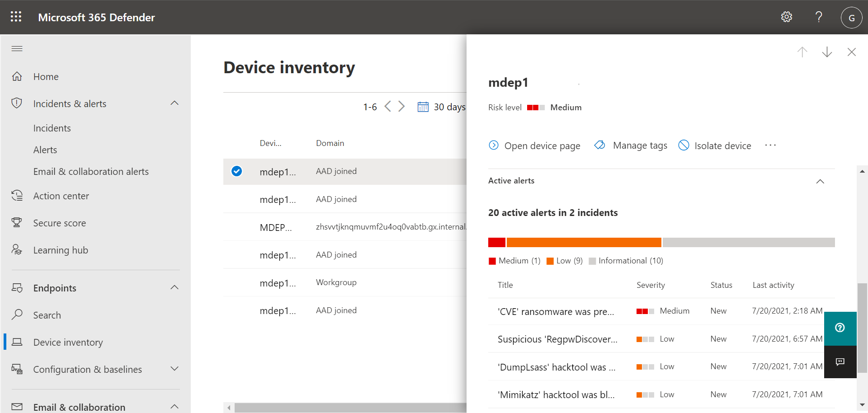Click orange Low segment of alerts bar

pyautogui.click(x=583, y=243)
